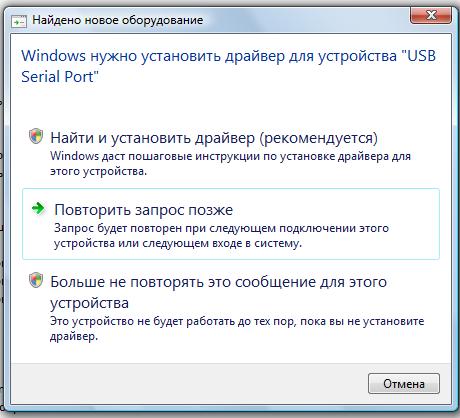Click heading "Windows нужно установить драйвер"
The width and height of the screenshot is (460, 418).
228,66
